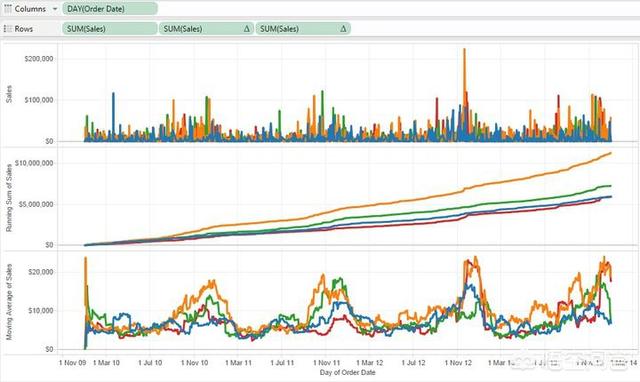Click the $0 tick on Running Sum axis
The image size is (640, 382).
coord(49,244)
